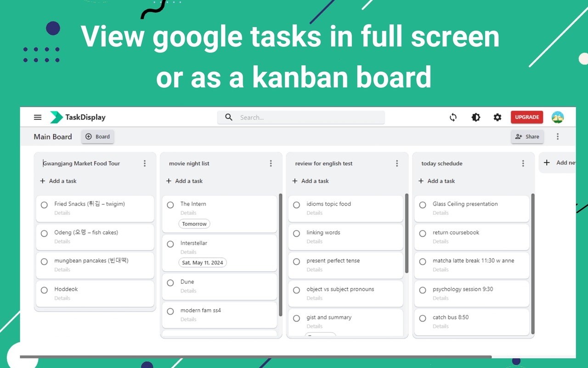Viewport: 588px width, 368px height.
Task: Click the search magnifier icon
Action: coord(229,117)
